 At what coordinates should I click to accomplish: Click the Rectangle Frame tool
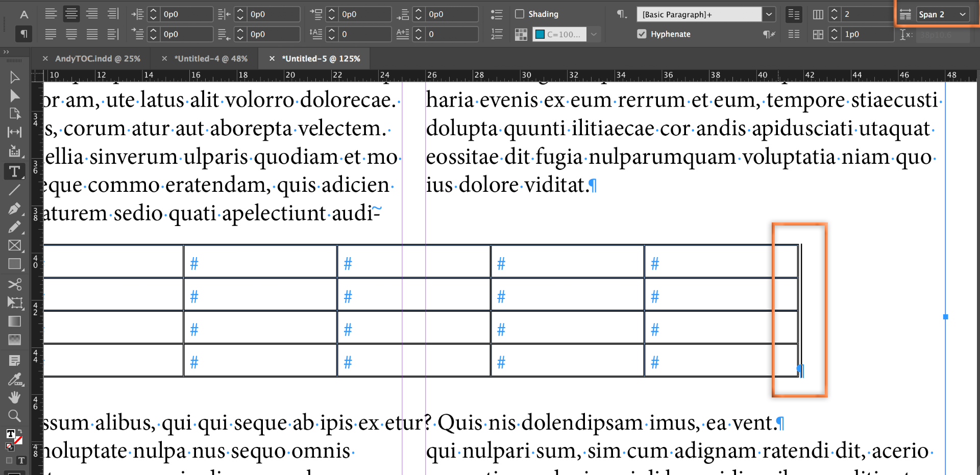coord(14,245)
